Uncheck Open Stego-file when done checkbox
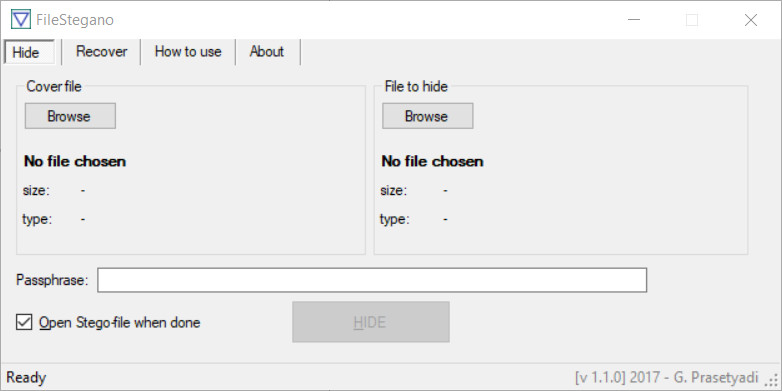Image resolution: width=782 pixels, height=391 pixels. tap(23, 322)
